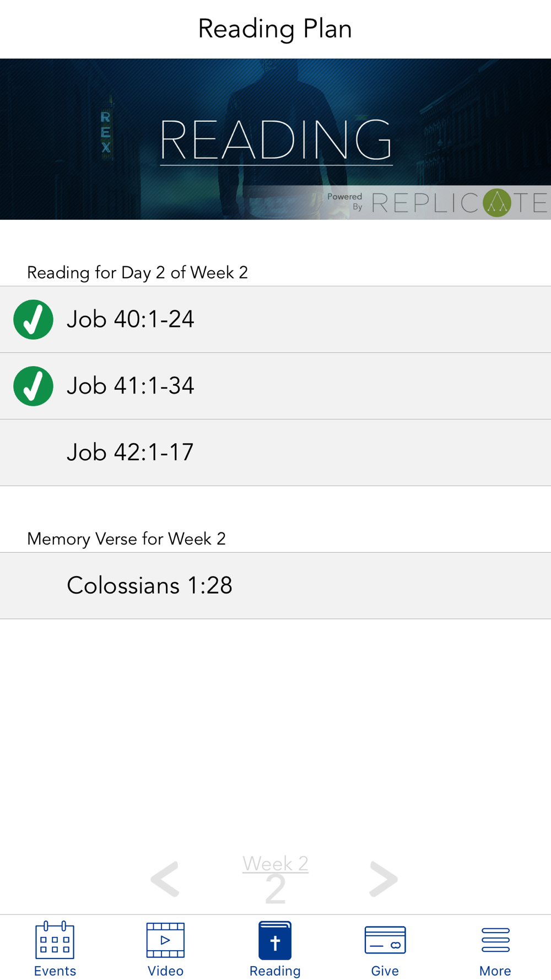Open Colossians 1:28 memory verse
This screenshot has width=551, height=980.
(149, 585)
